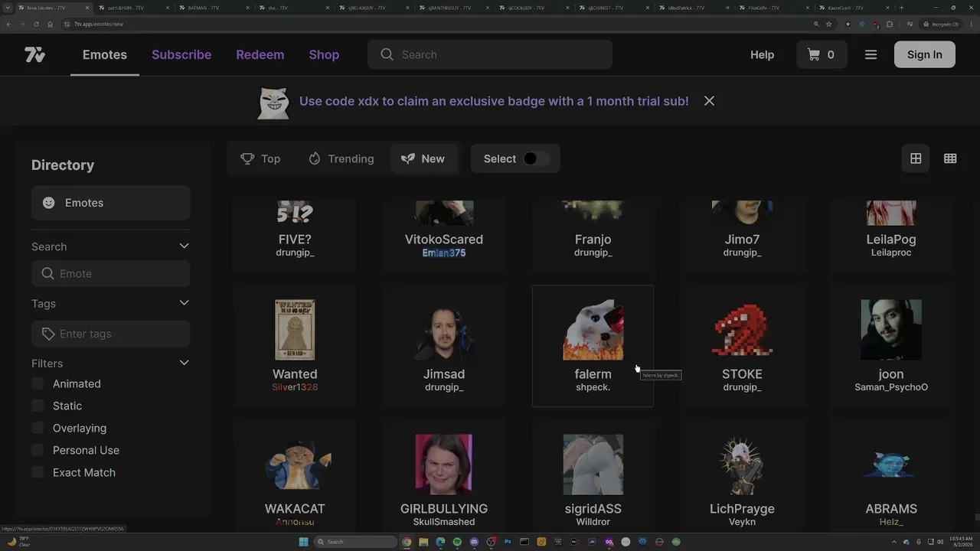Click the 7TV logo in the header
980x551 pixels.
point(35,54)
